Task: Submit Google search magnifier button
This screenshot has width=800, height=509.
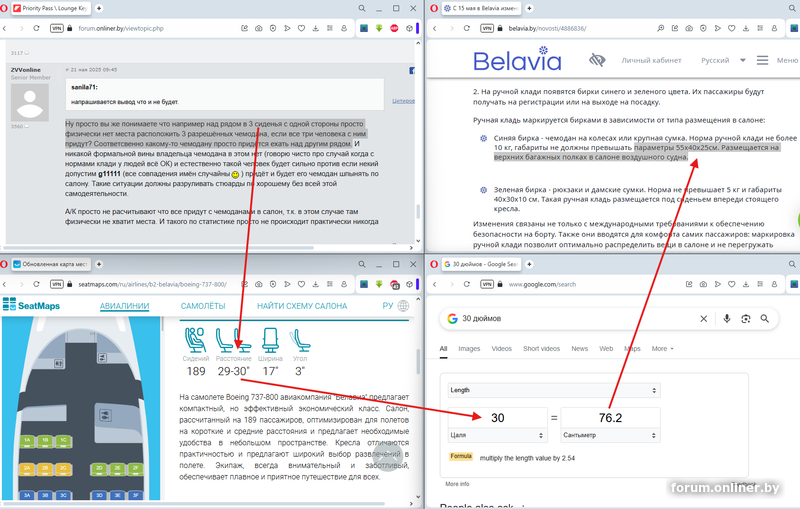Action: pos(764,319)
